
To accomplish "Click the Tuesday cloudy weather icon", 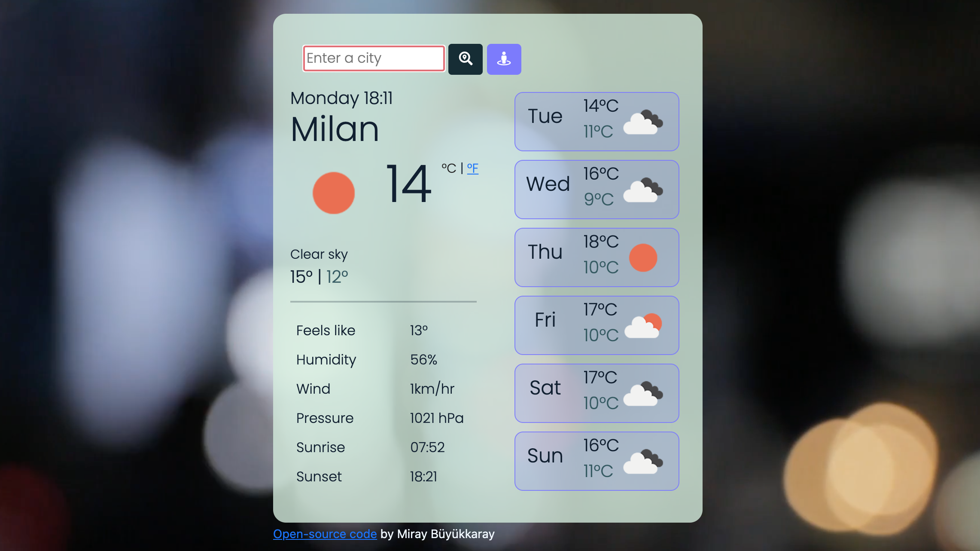I will [x=643, y=121].
